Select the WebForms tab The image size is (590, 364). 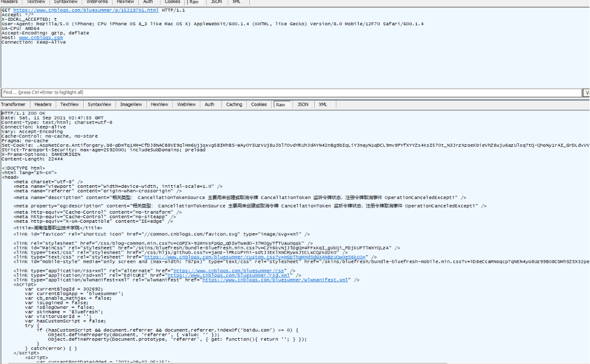pos(97,2)
